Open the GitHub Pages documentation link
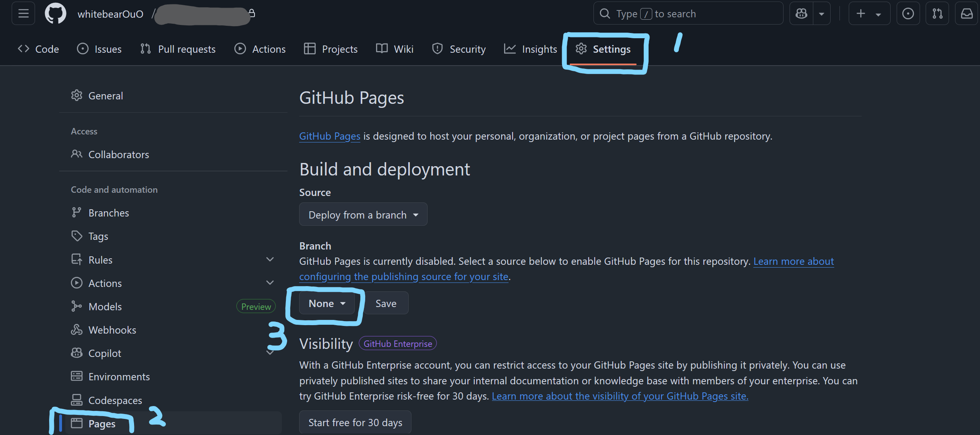The image size is (980, 435). tap(329, 136)
